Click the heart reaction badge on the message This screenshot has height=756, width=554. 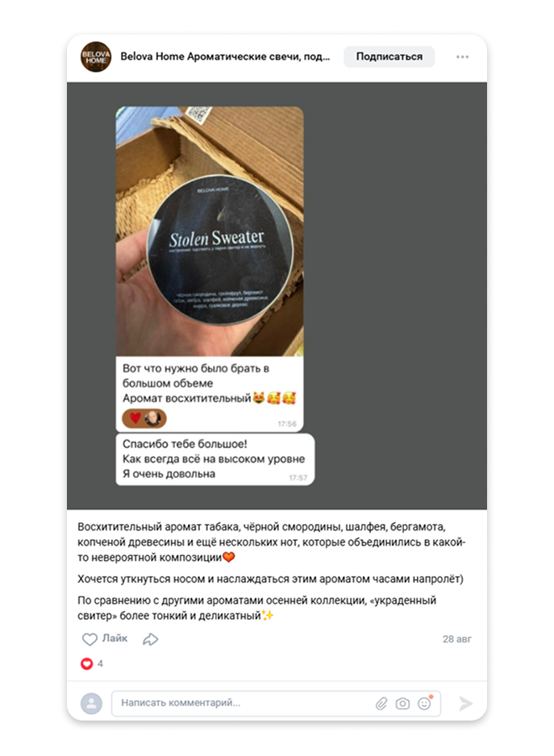[x=144, y=418]
